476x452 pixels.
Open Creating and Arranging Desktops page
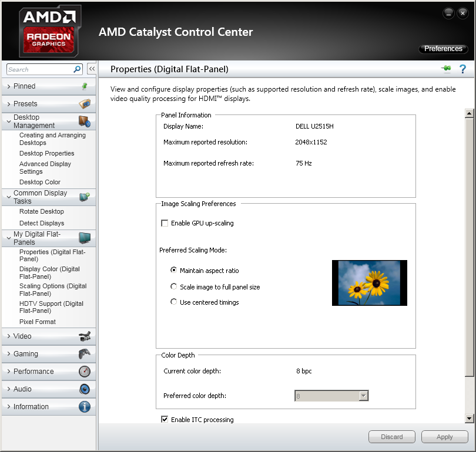tap(52, 139)
